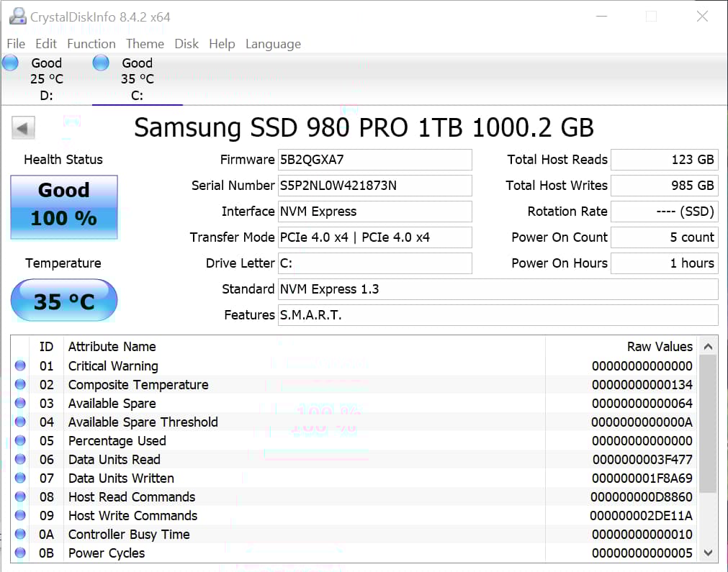Click the blue health dot above drive D:
The width and height of the screenshot is (728, 572).
click(x=9, y=63)
